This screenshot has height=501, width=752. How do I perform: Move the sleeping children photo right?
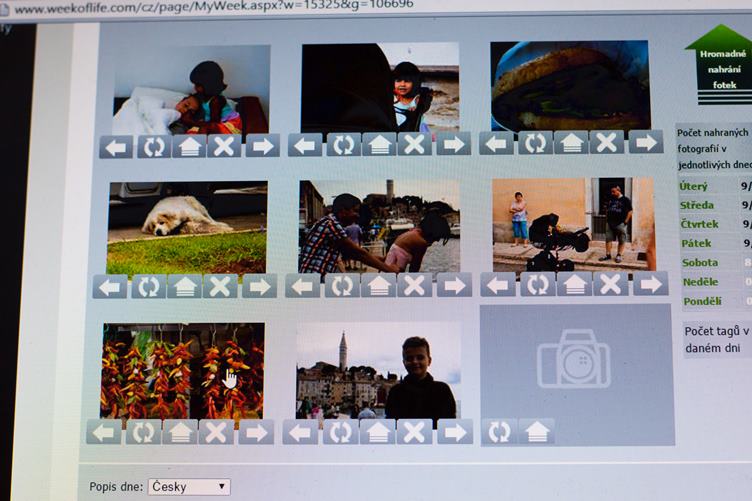pos(263,145)
